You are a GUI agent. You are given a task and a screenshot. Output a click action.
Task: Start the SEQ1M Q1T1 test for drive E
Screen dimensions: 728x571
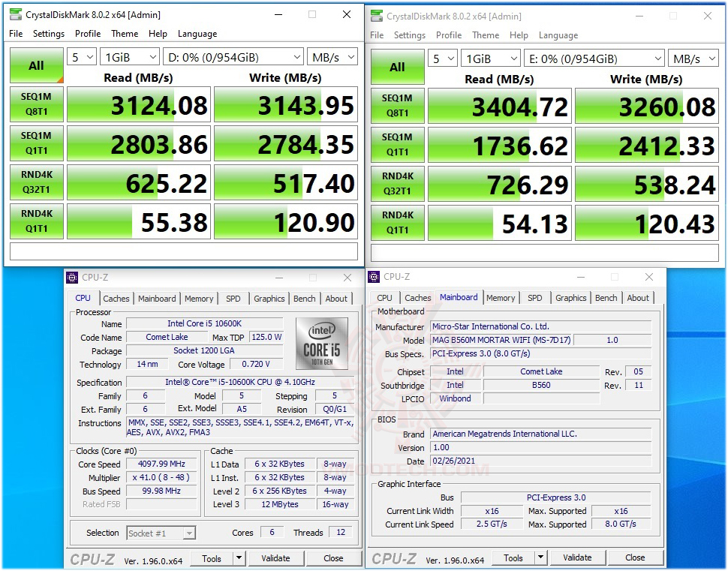(x=396, y=144)
